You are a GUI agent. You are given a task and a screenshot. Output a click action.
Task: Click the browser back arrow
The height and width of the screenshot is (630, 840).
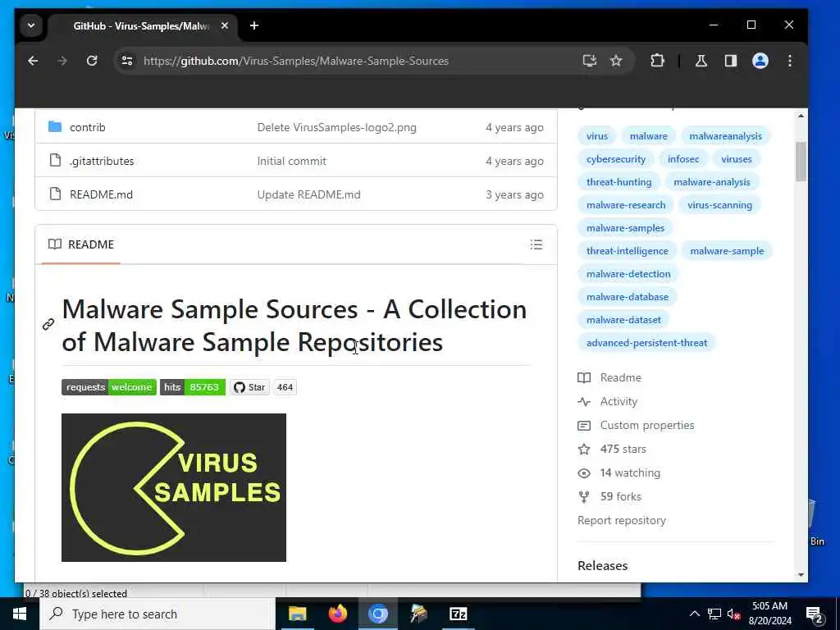(x=33, y=61)
